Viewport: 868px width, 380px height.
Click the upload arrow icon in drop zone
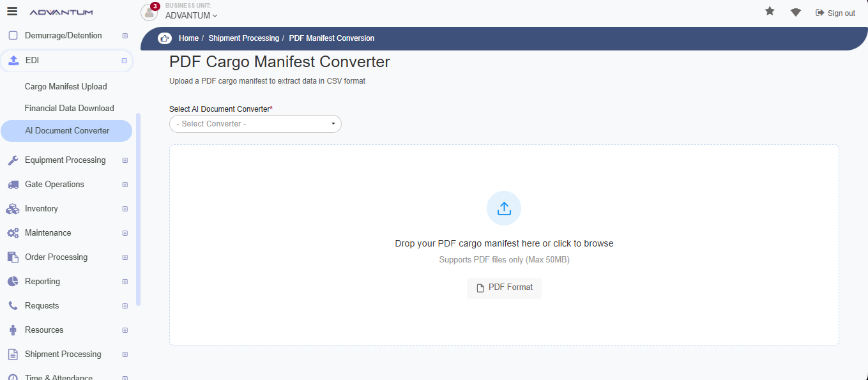point(504,208)
